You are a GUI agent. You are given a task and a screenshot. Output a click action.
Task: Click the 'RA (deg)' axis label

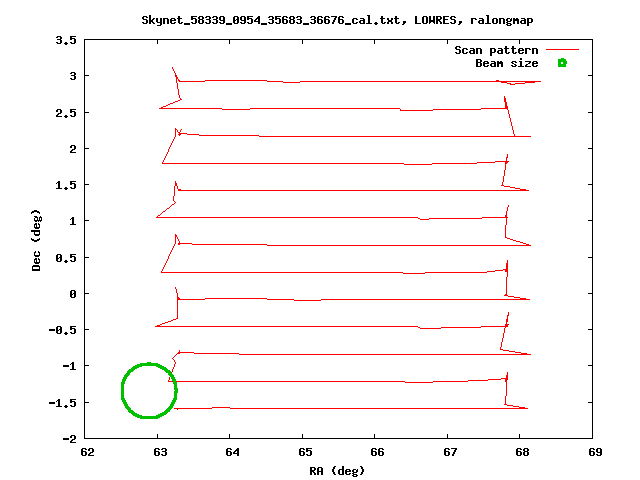(x=337, y=471)
